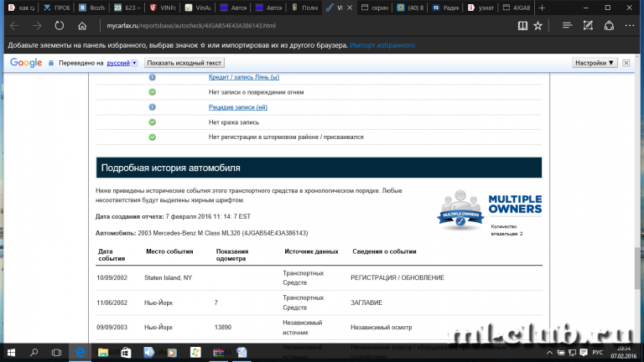
Task: Reload the page with Refresh icon
Action: pos(60,26)
